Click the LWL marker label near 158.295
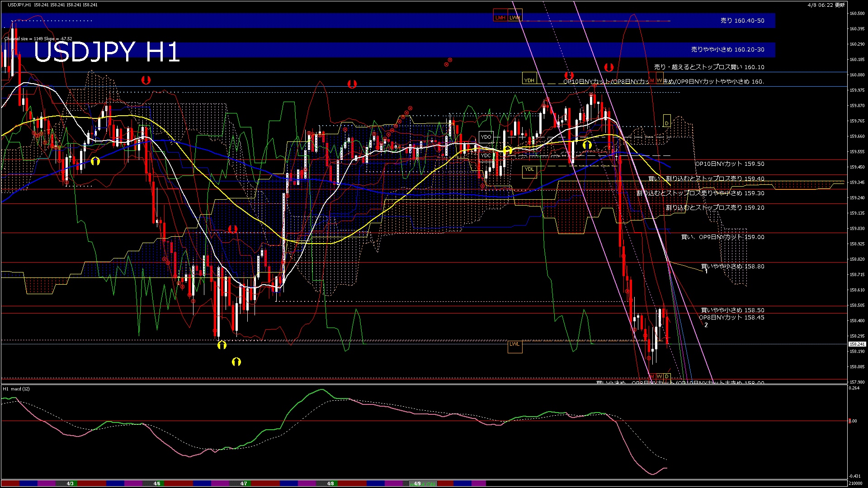 click(x=514, y=345)
